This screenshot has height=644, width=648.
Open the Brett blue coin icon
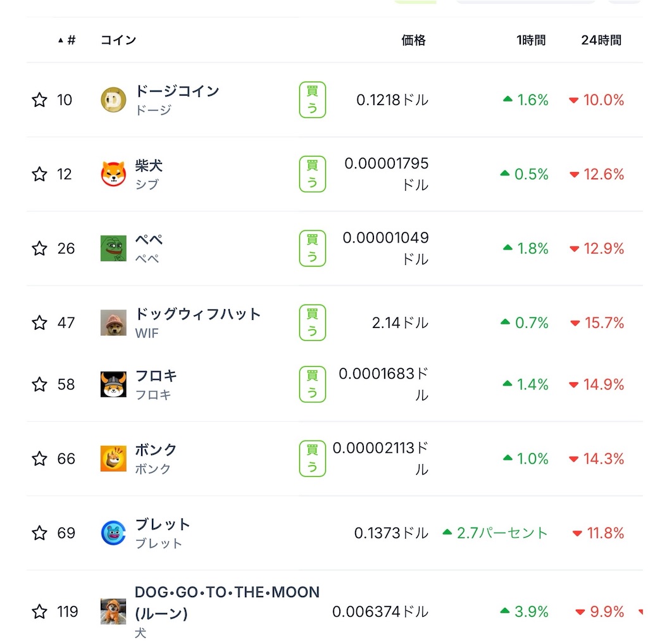[x=113, y=533]
